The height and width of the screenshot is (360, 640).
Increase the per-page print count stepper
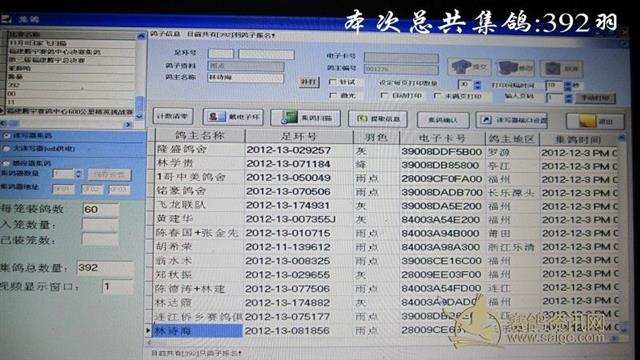coord(477,83)
